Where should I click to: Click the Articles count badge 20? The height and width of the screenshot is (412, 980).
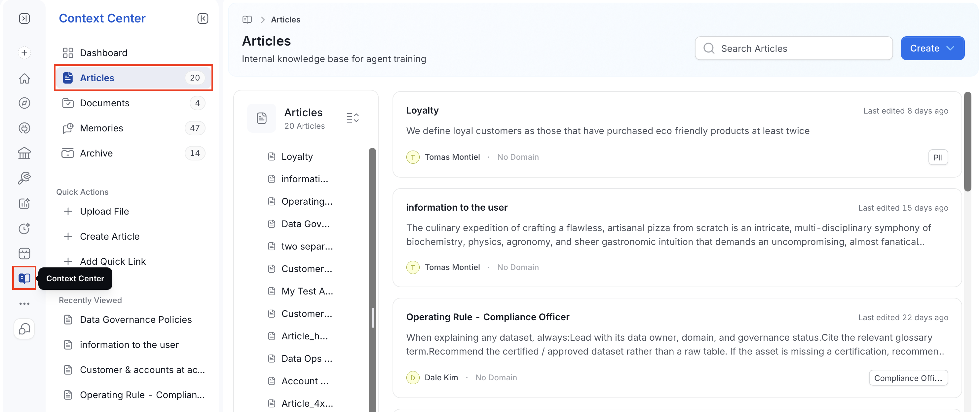click(x=195, y=78)
